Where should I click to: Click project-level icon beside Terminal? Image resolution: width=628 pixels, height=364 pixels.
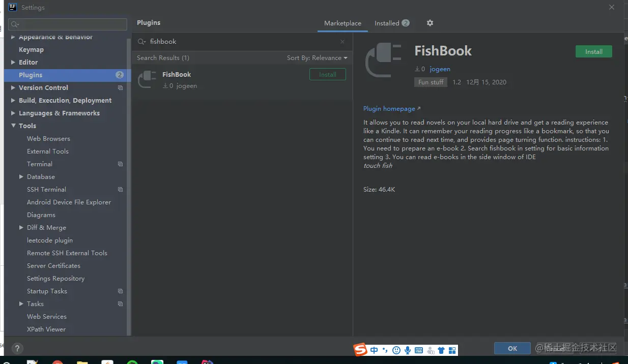click(x=121, y=164)
